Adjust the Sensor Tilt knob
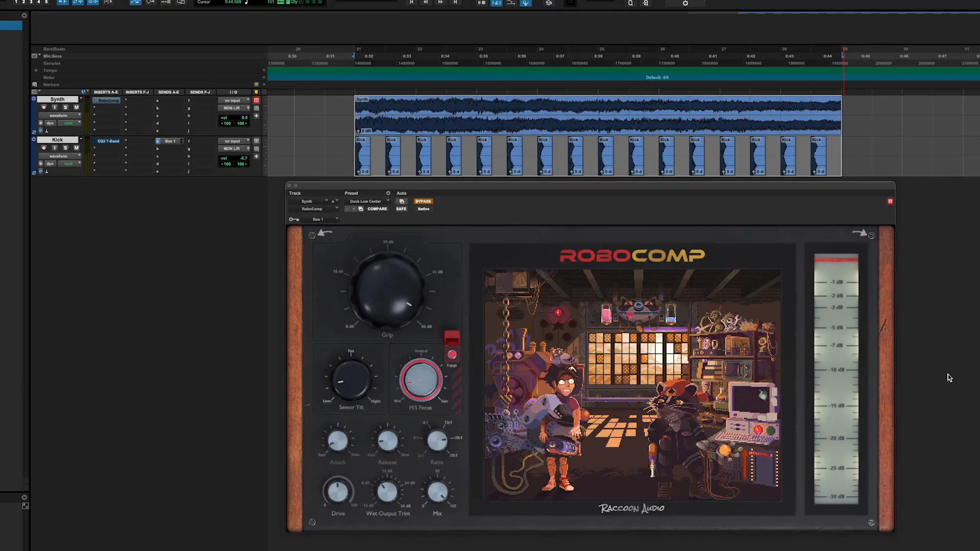 (351, 381)
